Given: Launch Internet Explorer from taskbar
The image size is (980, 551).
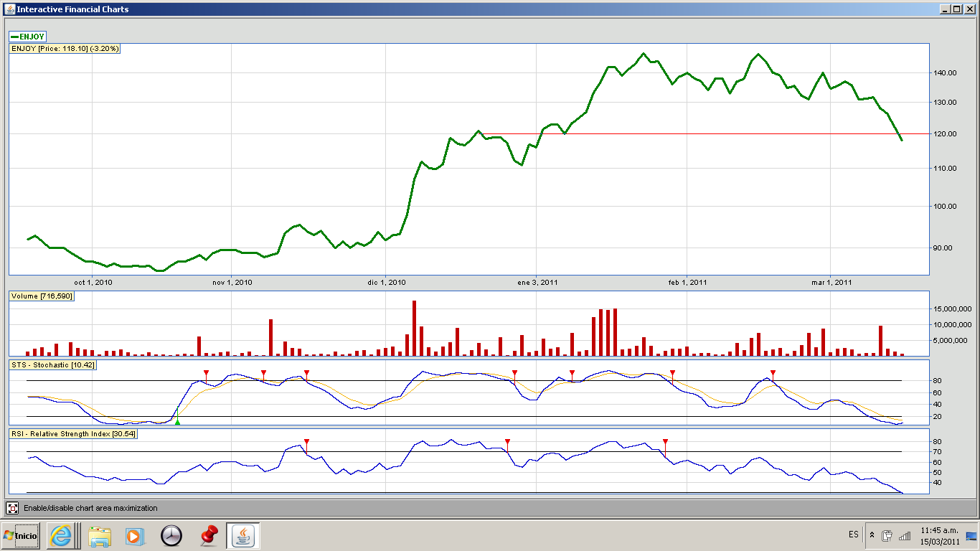Looking at the screenshot, I should coord(61,535).
